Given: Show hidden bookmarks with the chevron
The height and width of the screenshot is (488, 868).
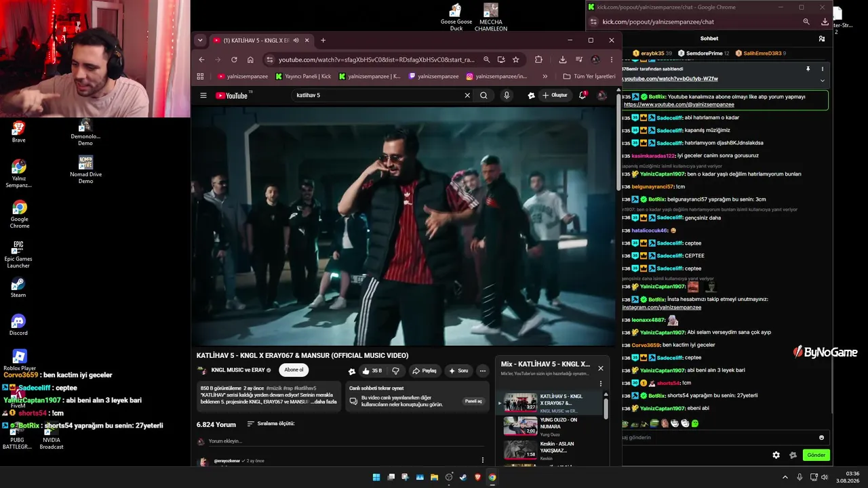Looking at the screenshot, I should point(546,77).
